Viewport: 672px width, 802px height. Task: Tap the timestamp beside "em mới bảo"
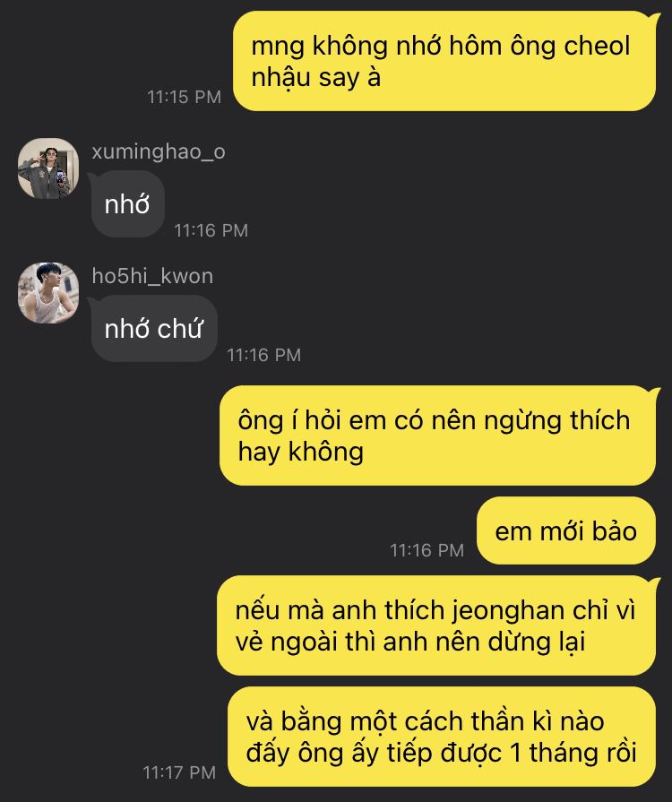coord(427,550)
